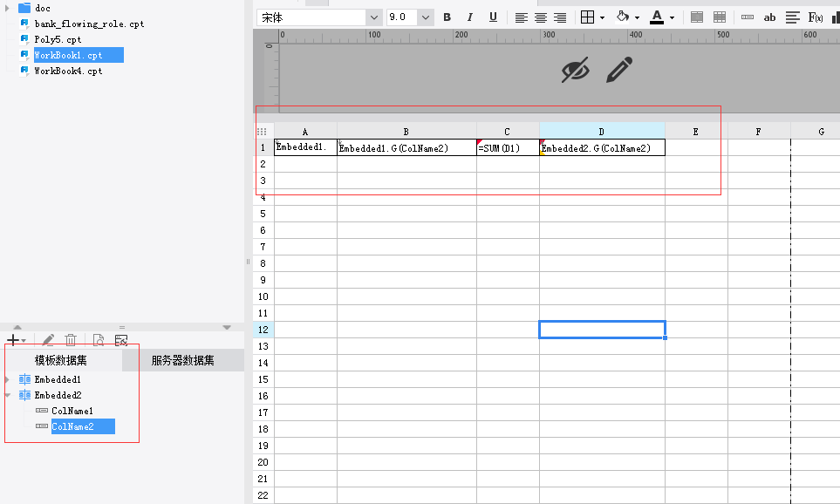Image resolution: width=840 pixels, height=504 pixels.
Task: Select row header 12
Action: pos(263,330)
